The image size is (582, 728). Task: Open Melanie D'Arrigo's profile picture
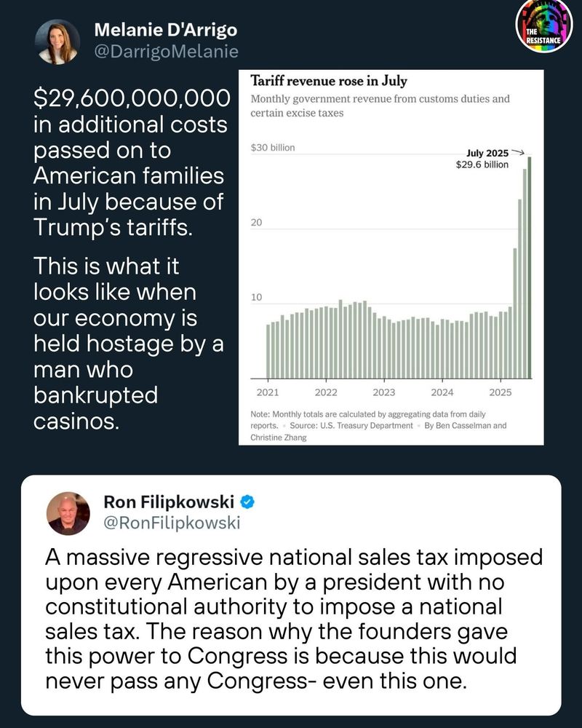point(57,41)
